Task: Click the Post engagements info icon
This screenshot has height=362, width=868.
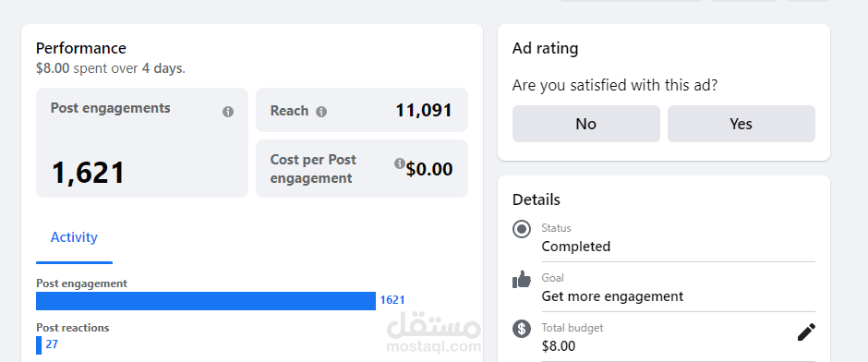Action: tap(228, 112)
